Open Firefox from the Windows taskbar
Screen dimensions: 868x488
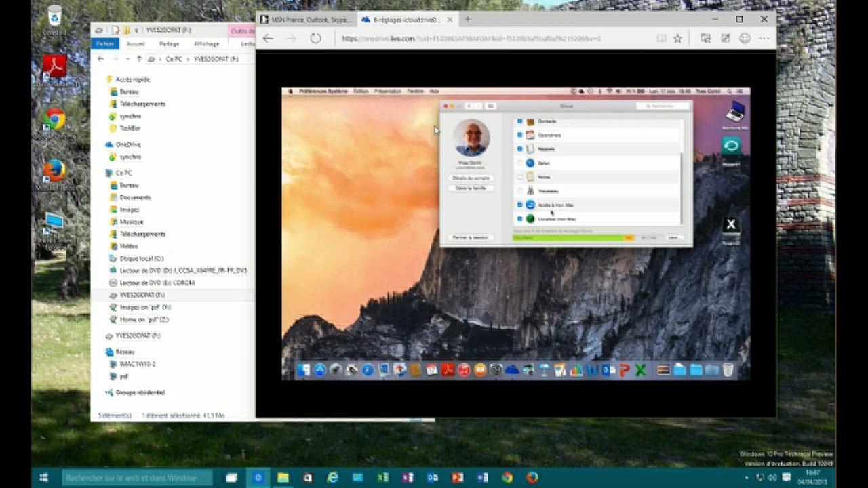coord(532,478)
